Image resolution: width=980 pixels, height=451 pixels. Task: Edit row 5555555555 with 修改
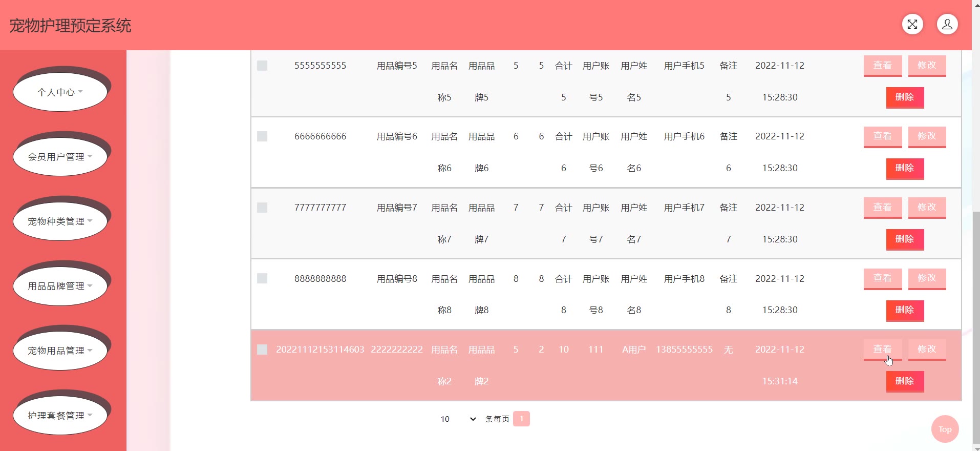point(927,66)
